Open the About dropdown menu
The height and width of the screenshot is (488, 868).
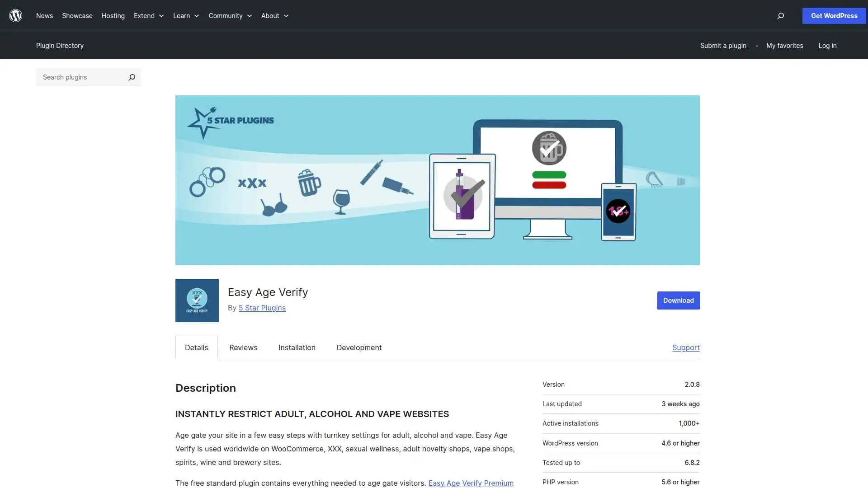(x=274, y=15)
